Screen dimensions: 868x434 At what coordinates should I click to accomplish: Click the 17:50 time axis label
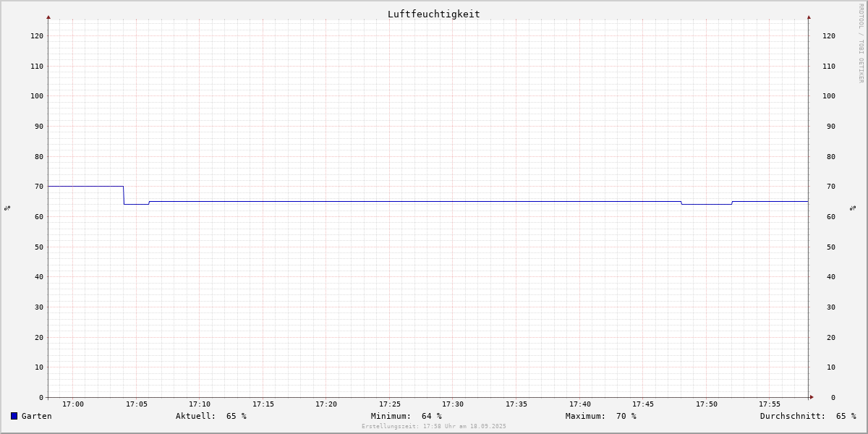pyautogui.click(x=707, y=404)
